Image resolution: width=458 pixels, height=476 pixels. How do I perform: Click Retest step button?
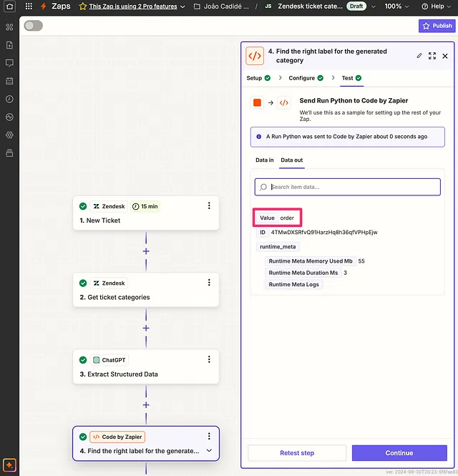coord(297,452)
